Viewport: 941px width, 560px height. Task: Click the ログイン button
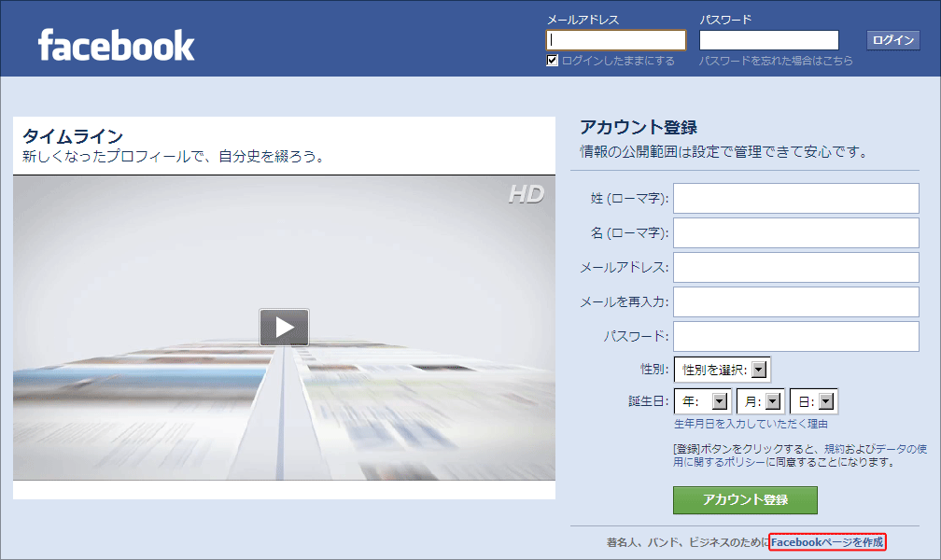tap(893, 40)
